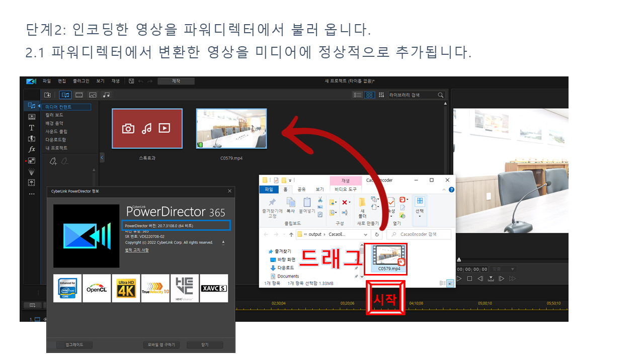Image resolution: width=644 pixels, height=362 pixels.
Task: Click the scissors cut icon in Explorer ribbon
Action: click(320, 200)
